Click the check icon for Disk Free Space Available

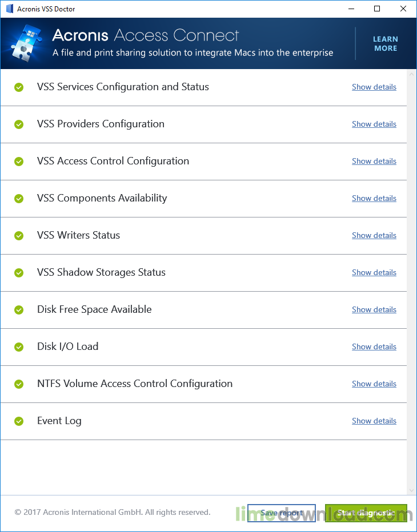click(x=19, y=310)
